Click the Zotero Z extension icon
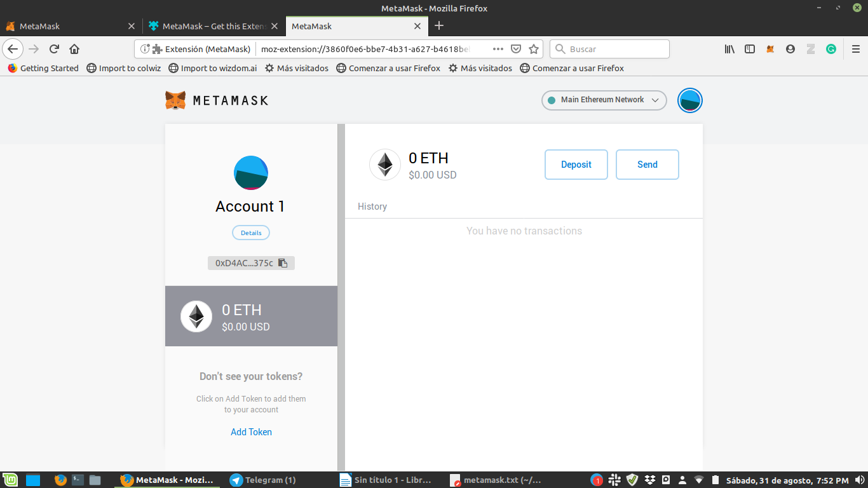This screenshot has height=488, width=868. tap(811, 49)
